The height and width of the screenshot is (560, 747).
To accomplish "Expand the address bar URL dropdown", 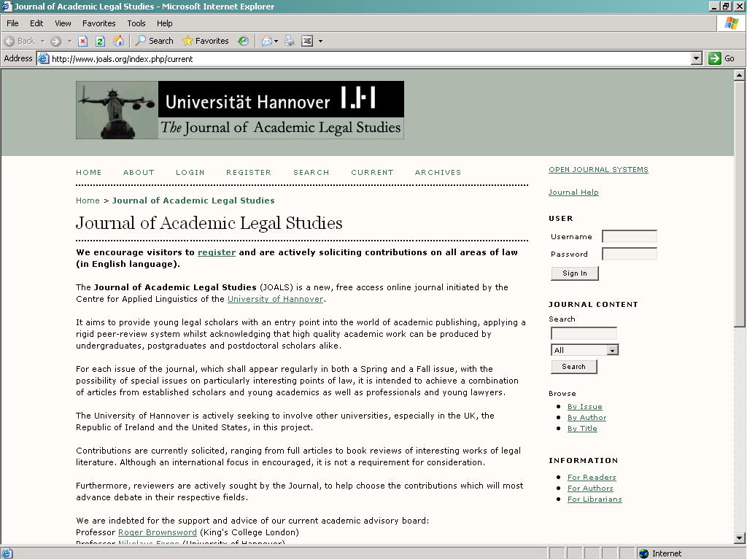I will pyautogui.click(x=697, y=58).
